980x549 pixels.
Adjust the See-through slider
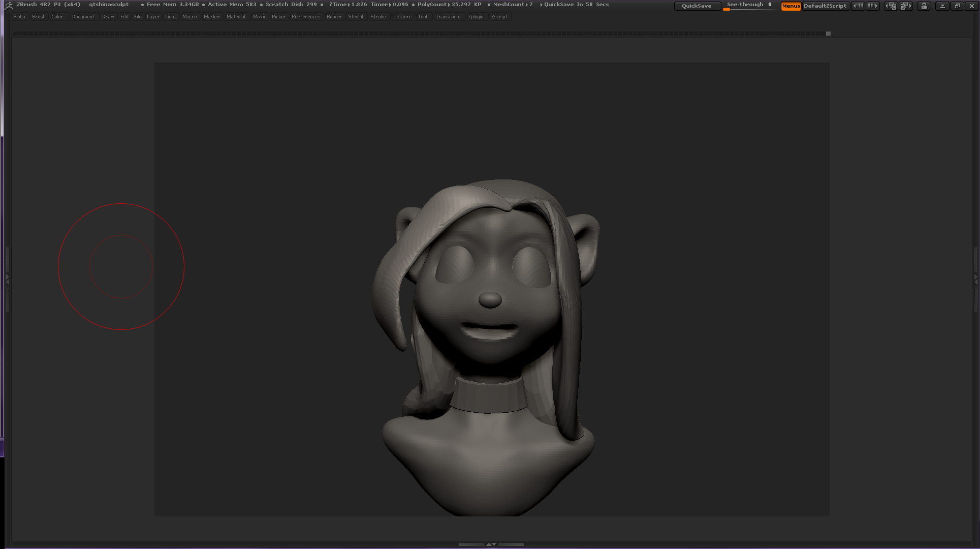[749, 6]
